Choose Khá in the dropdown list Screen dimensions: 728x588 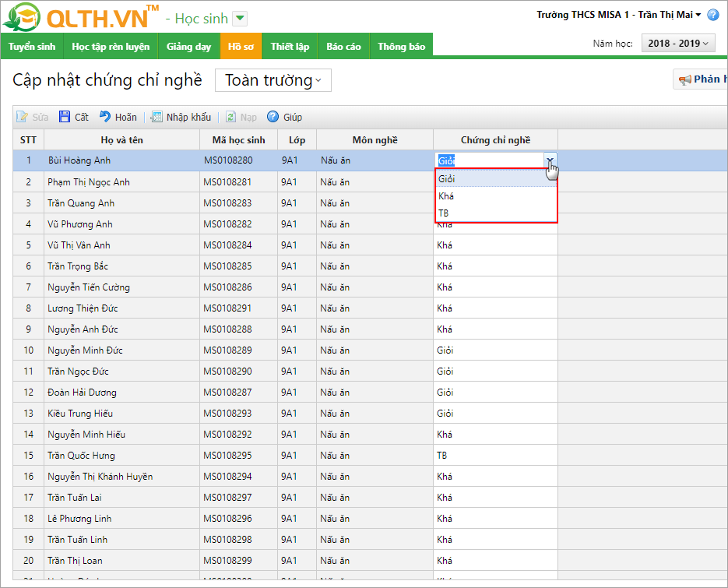point(496,196)
